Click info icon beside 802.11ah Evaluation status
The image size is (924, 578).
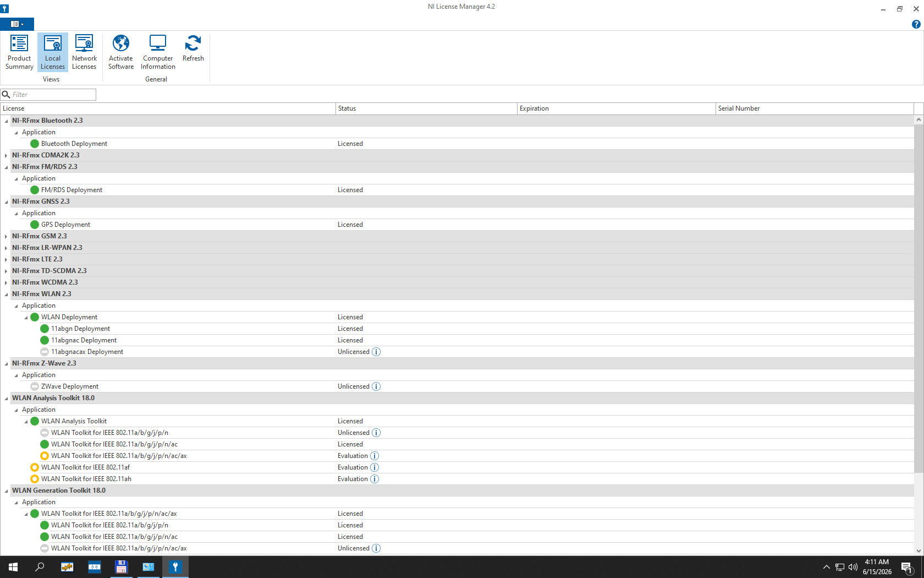click(x=375, y=479)
